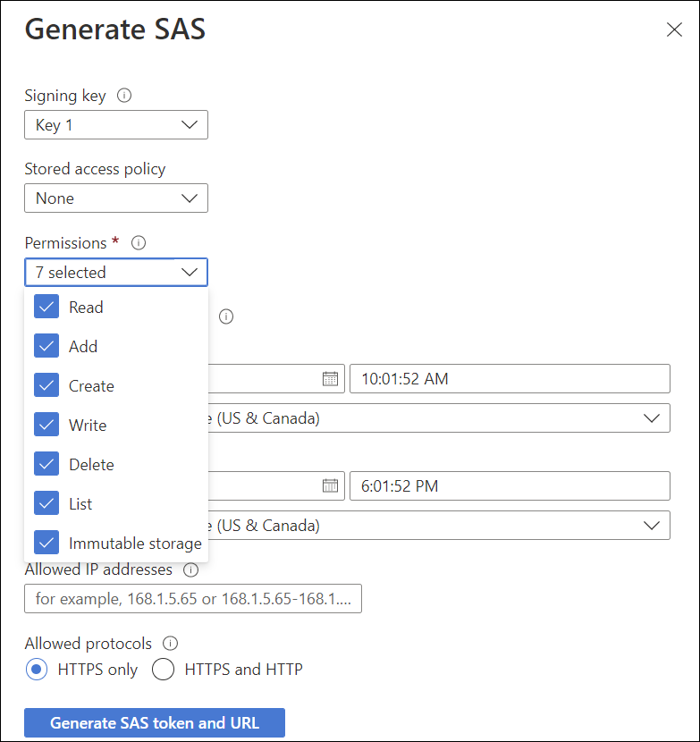Close the Generate SAS panel
The width and height of the screenshot is (700, 742).
[674, 30]
